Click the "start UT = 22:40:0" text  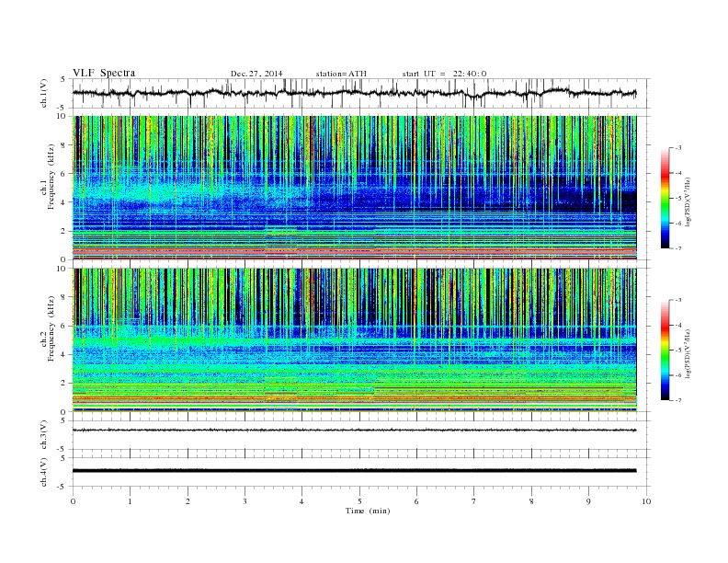[x=444, y=74]
